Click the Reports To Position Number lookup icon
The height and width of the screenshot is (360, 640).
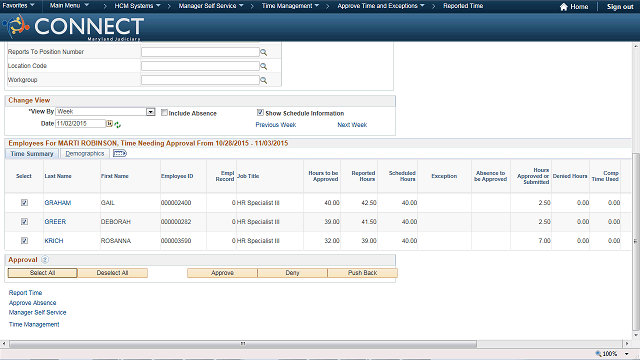(x=264, y=52)
